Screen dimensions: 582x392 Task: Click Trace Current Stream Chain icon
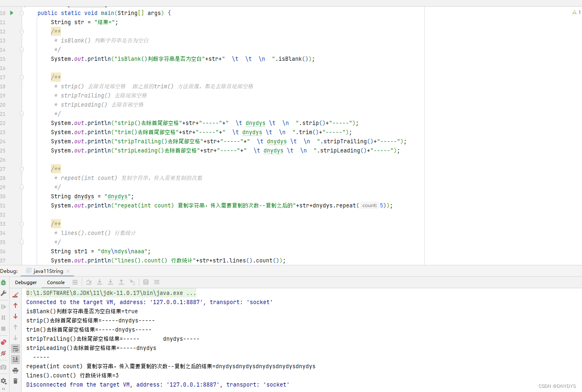[157, 282]
